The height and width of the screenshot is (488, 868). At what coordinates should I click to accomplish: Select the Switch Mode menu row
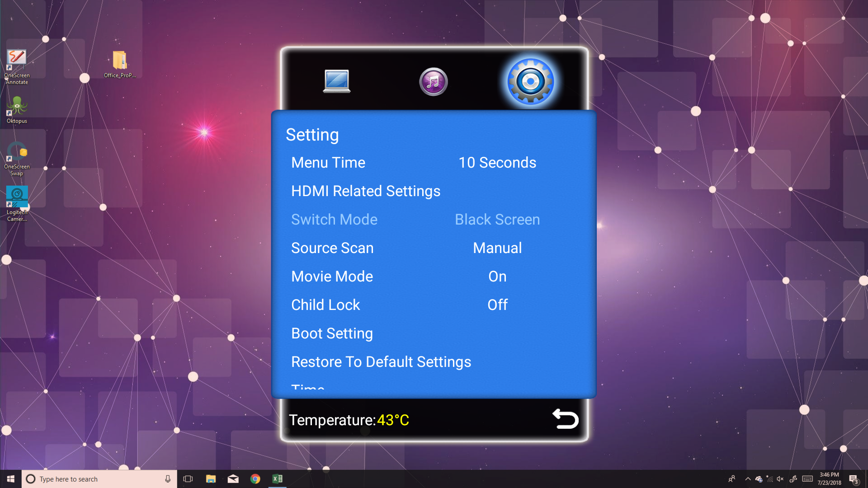[x=334, y=220]
